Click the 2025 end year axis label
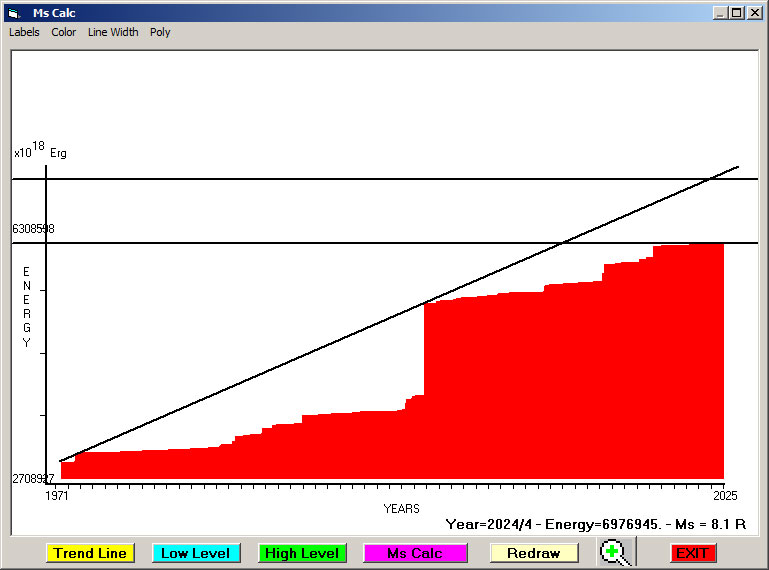Image resolution: width=769 pixels, height=570 pixels. coord(723,495)
